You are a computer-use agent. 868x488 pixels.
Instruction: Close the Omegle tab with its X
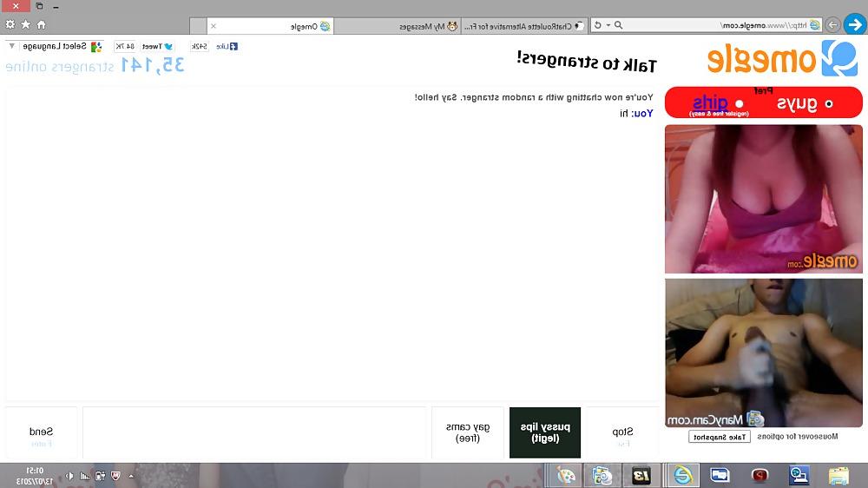coord(214,26)
